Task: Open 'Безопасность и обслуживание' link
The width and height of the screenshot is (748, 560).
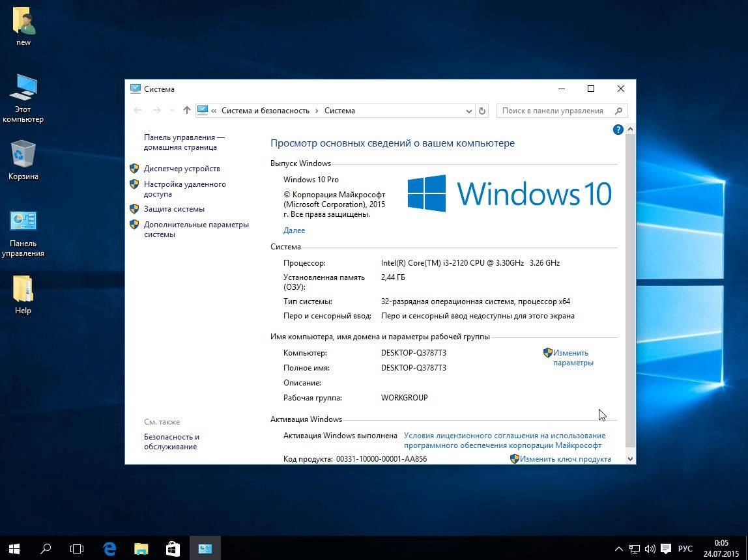Action: click(x=172, y=441)
